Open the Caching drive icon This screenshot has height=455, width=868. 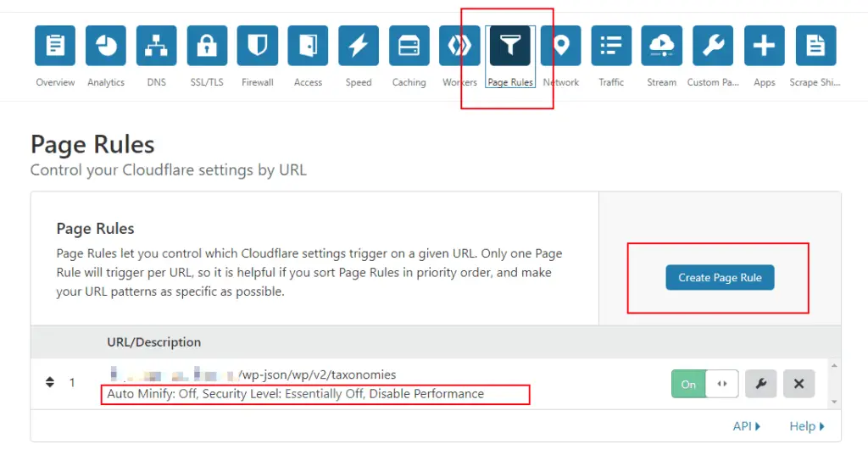[x=409, y=46]
